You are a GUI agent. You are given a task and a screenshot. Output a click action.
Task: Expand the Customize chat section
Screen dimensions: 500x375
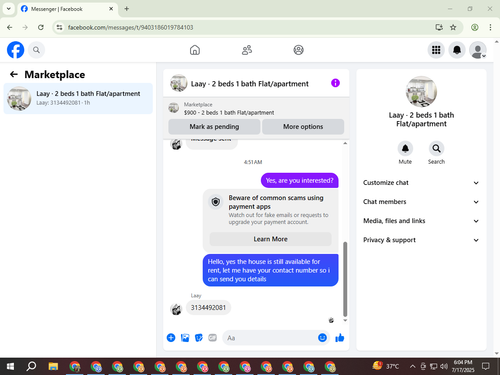click(421, 183)
